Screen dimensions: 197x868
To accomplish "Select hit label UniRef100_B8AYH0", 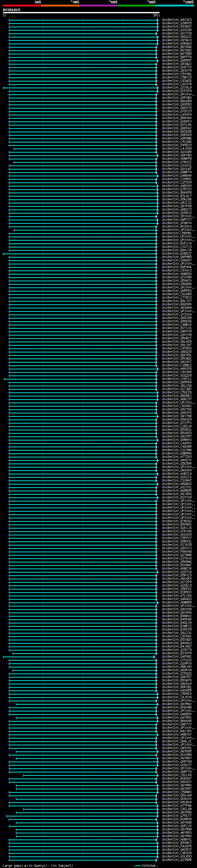I will (x=177, y=118).
